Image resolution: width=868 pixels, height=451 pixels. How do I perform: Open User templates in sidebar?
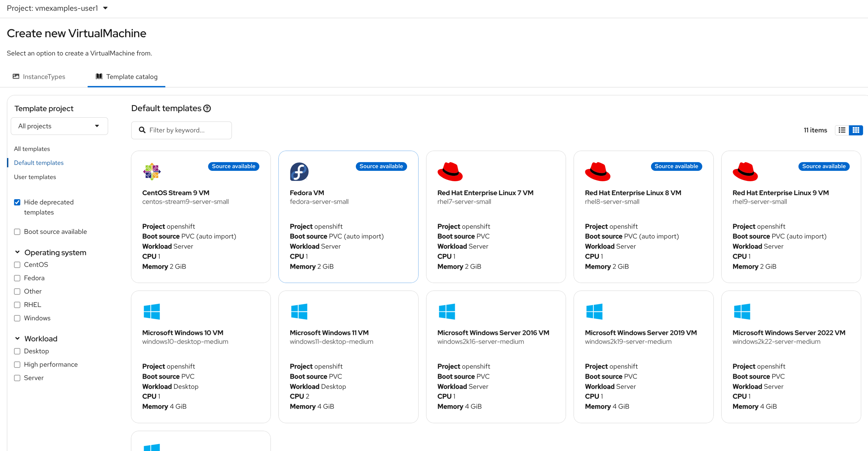(35, 176)
